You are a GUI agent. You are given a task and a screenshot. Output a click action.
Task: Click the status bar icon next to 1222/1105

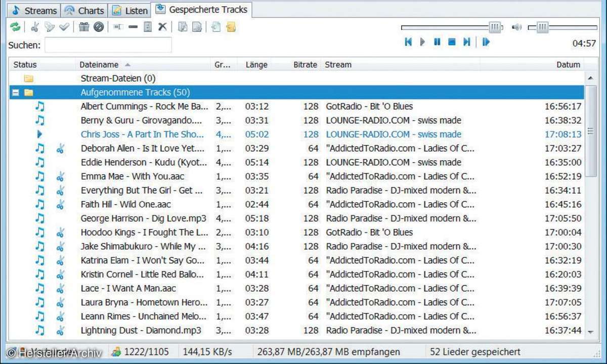(x=117, y=352)
